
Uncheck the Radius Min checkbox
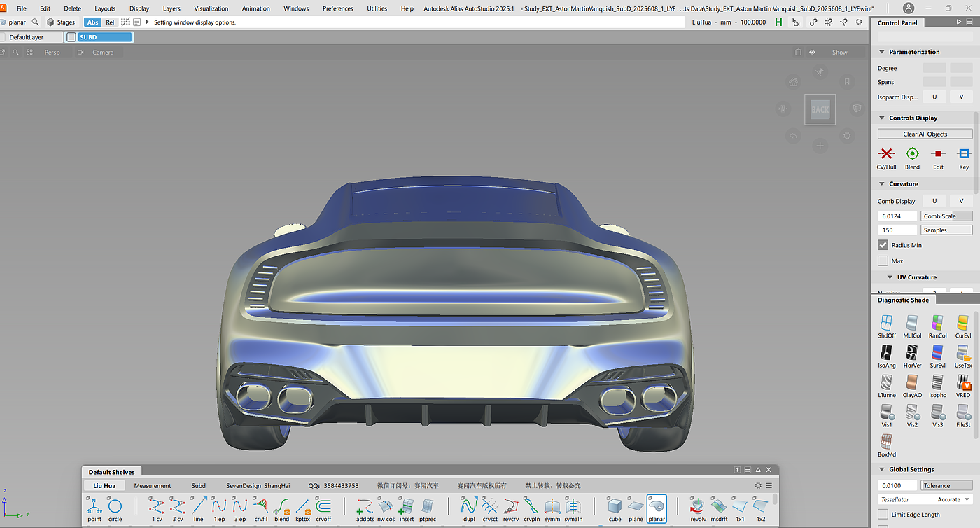tap(883, 245)
